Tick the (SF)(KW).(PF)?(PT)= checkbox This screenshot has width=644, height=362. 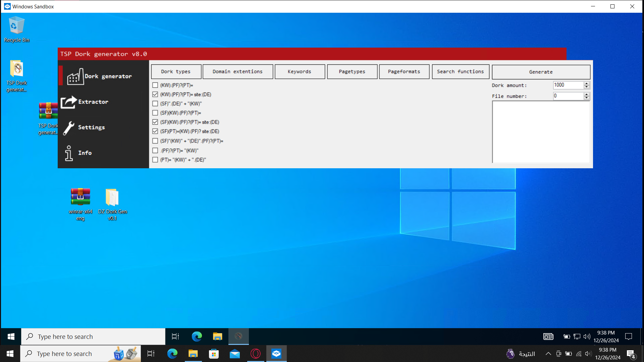pos(155,113)
